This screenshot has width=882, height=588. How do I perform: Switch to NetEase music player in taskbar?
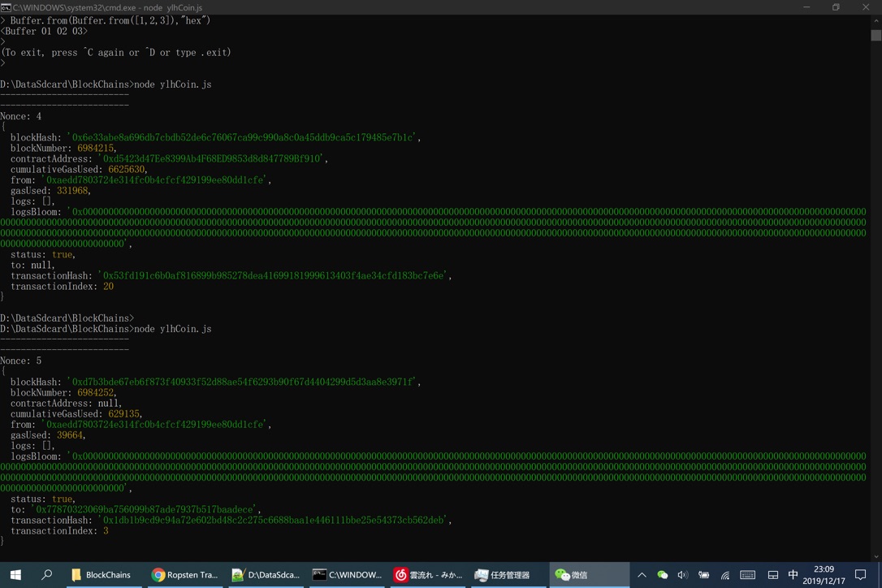[427, 574]
